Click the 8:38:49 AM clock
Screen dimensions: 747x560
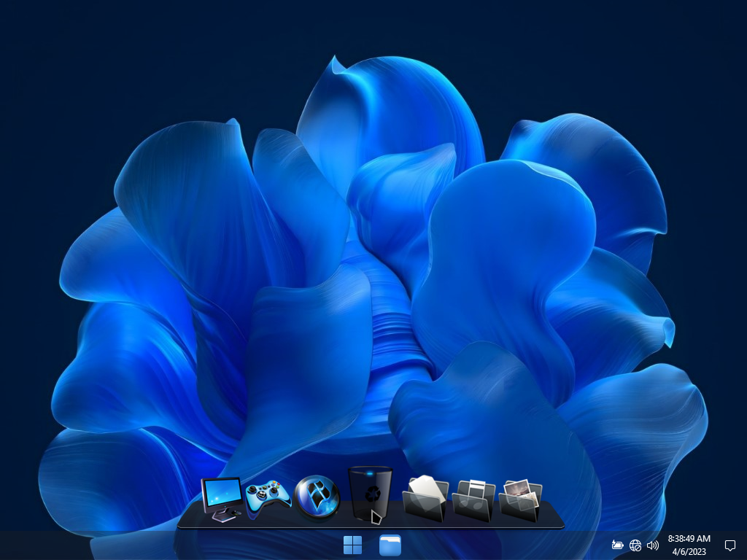(x=689, y=539)
